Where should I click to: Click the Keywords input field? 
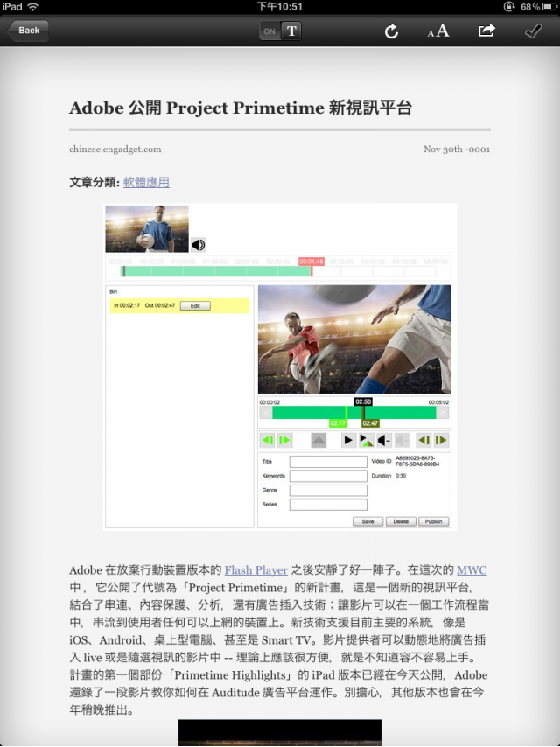328,476
